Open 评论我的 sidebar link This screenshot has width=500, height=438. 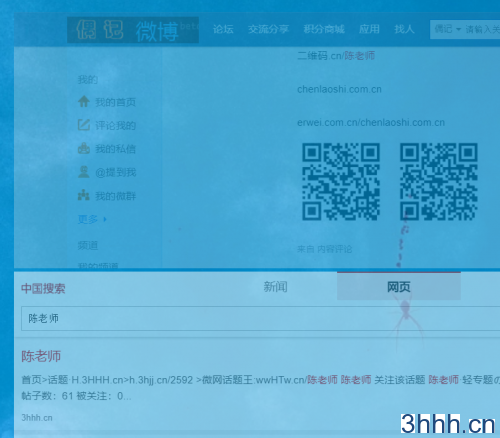click(115, 125)
